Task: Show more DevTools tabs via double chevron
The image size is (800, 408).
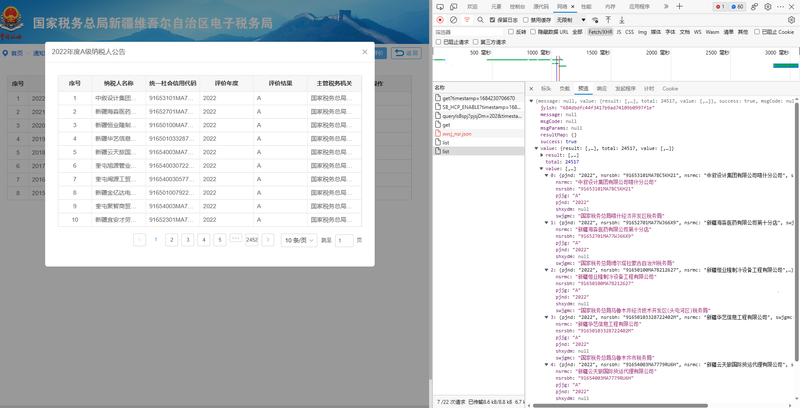Action: pos(666,7)
